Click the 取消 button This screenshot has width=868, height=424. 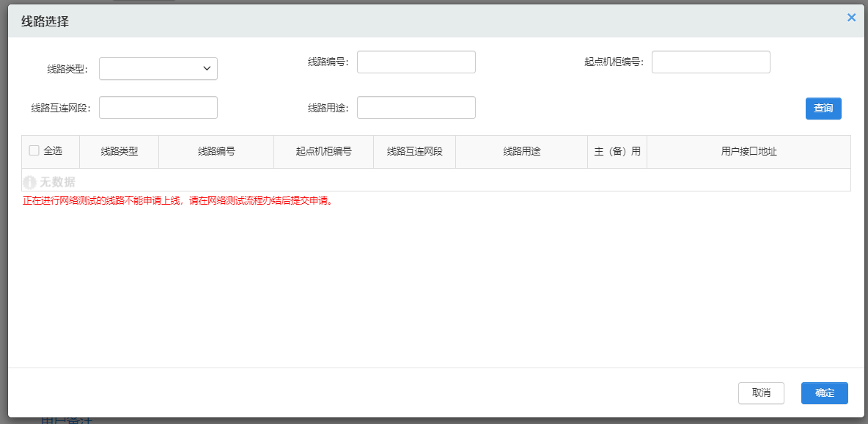761,393
